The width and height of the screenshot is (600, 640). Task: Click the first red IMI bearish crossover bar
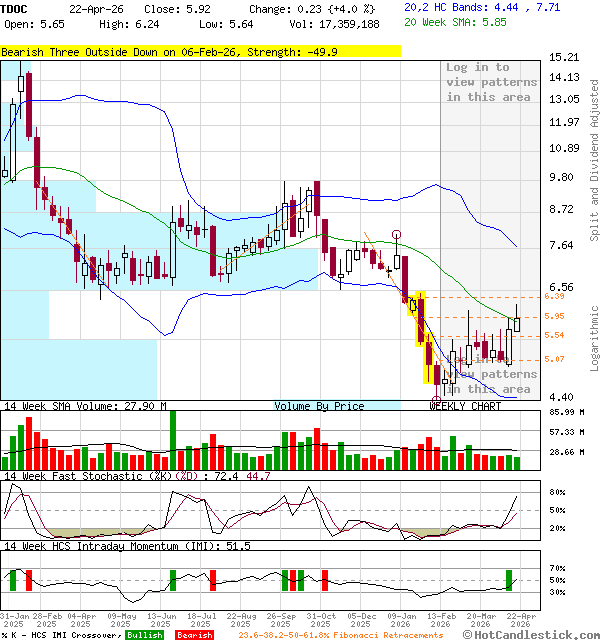29,581
